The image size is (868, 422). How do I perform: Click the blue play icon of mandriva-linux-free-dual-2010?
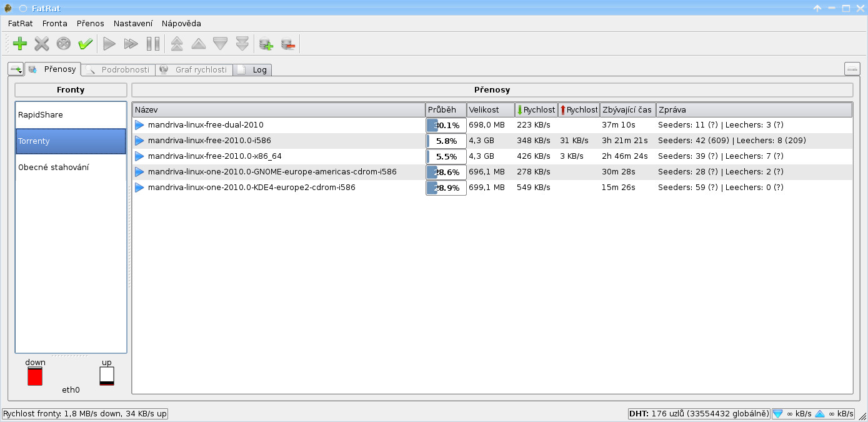click(139, 125)
